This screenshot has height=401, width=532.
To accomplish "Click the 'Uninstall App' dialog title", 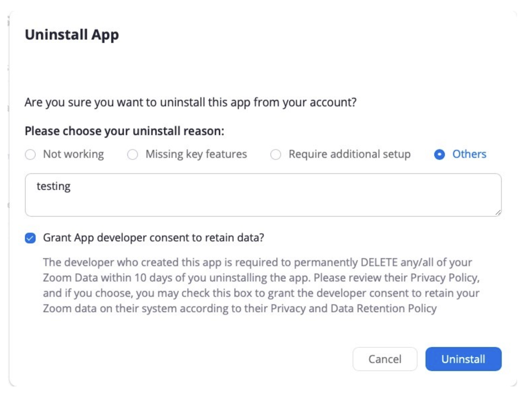I will click(x=72, y=35).
